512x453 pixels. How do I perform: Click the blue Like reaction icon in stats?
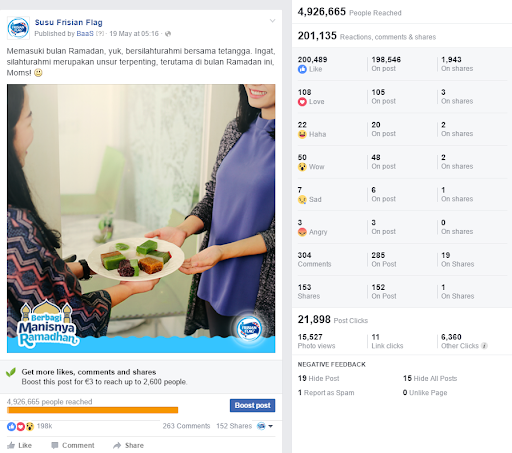(302, 69)
